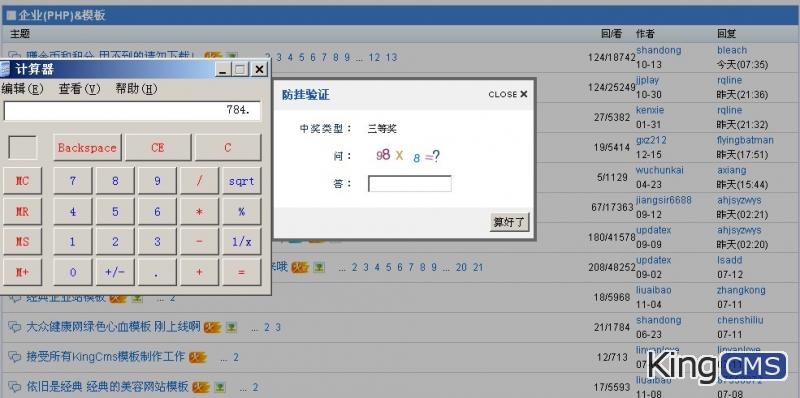800x398 pixels.
Task: Click thread icon beside 接受所有KingCms模板制作工作
Action: tap(15, 357)
